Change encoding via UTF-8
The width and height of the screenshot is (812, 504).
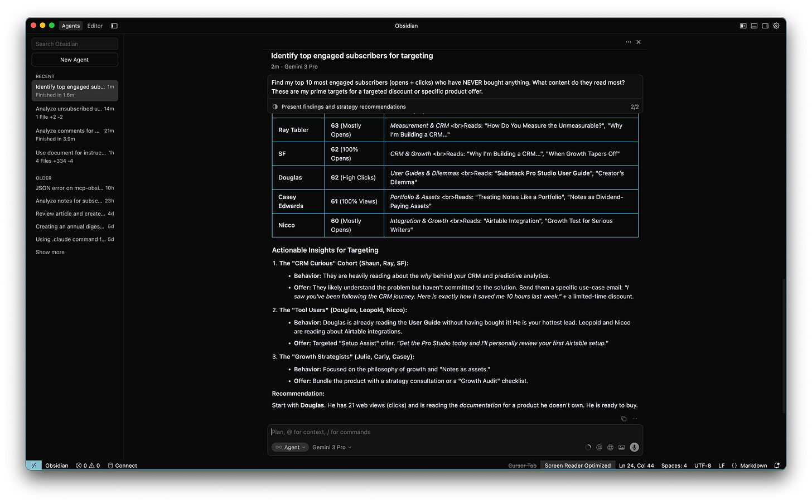pyautogui.click(x=702, y=466)
